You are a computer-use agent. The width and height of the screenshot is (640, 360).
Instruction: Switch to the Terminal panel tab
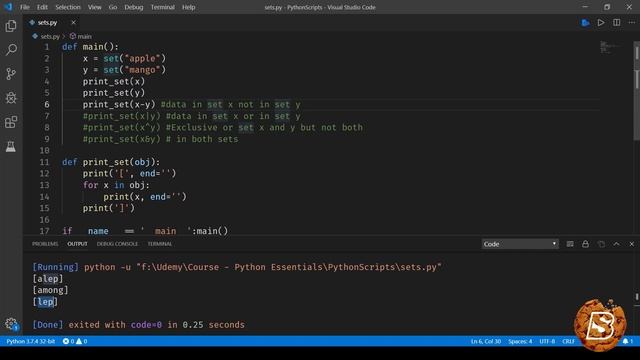coord(160,244)
